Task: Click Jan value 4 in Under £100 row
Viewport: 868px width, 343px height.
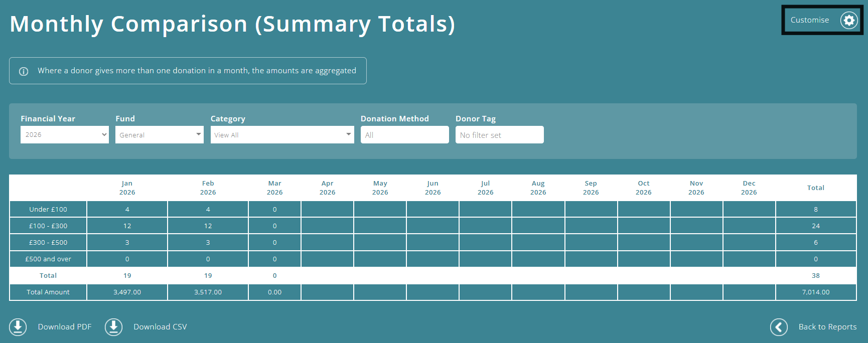Action: (x=127, y=209)
